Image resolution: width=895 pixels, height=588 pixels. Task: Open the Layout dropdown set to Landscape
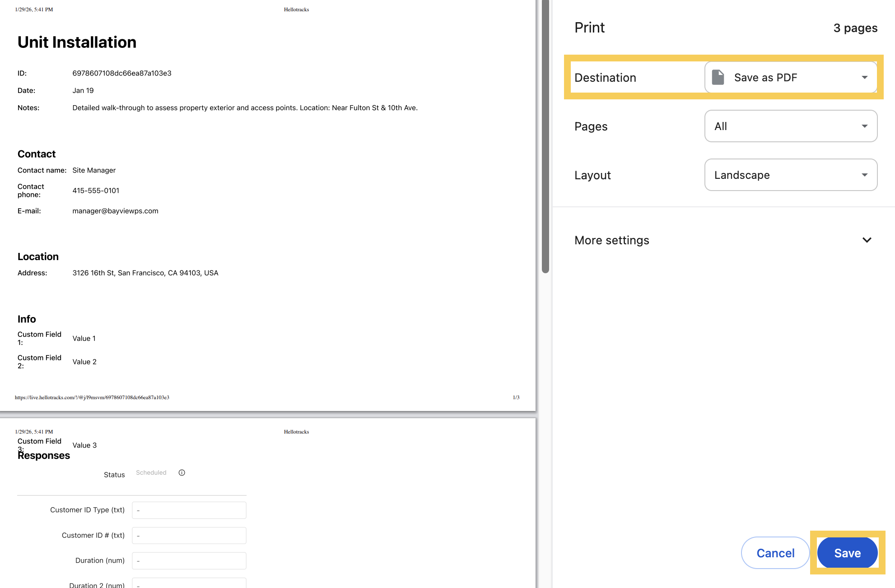[790, 175]
